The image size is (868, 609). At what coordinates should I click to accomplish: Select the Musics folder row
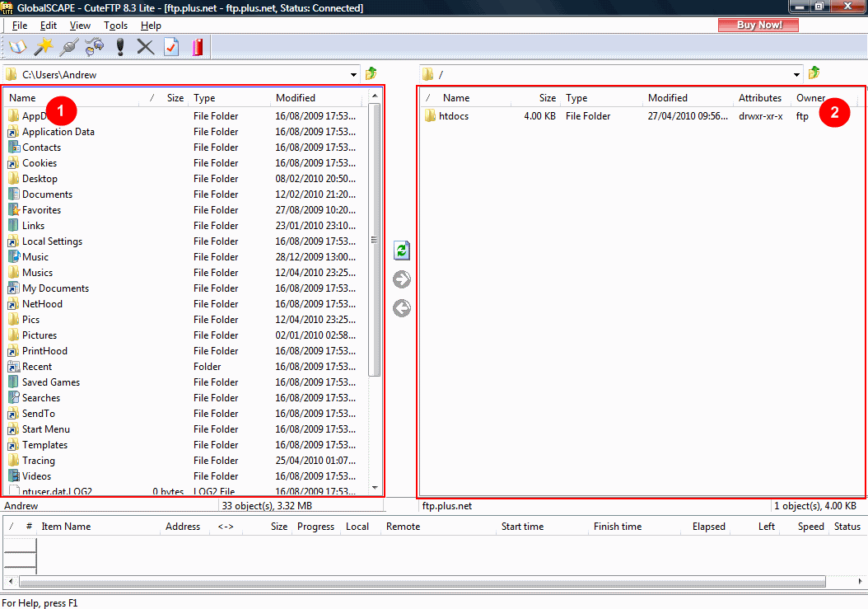tap(185, 273)
